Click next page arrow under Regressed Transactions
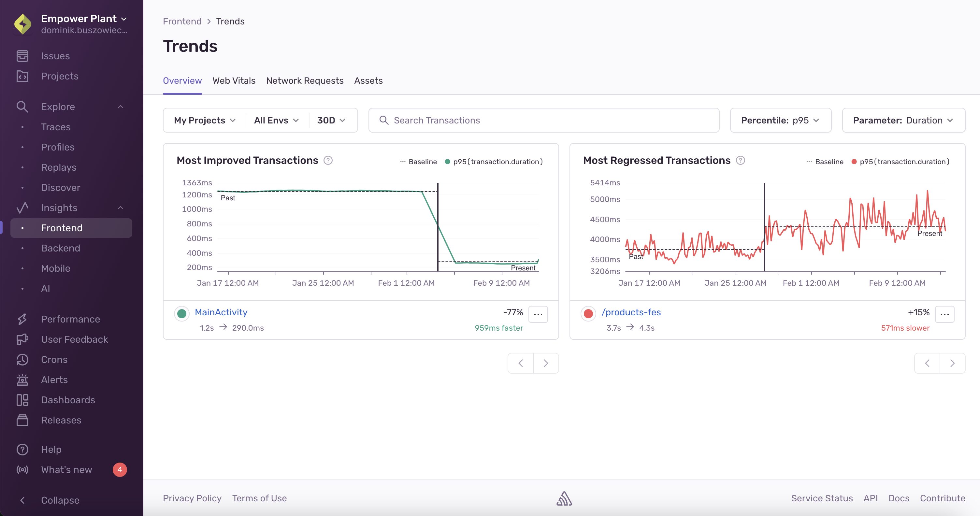The width and height of the screenshot is (980, 516). [x=952, y=363]
